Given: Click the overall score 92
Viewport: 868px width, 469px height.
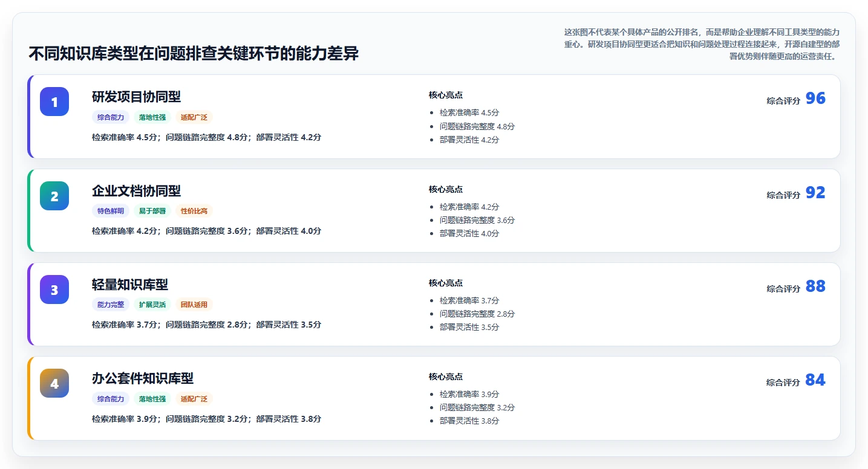Looking at the screenshot, I should point(815,193).
